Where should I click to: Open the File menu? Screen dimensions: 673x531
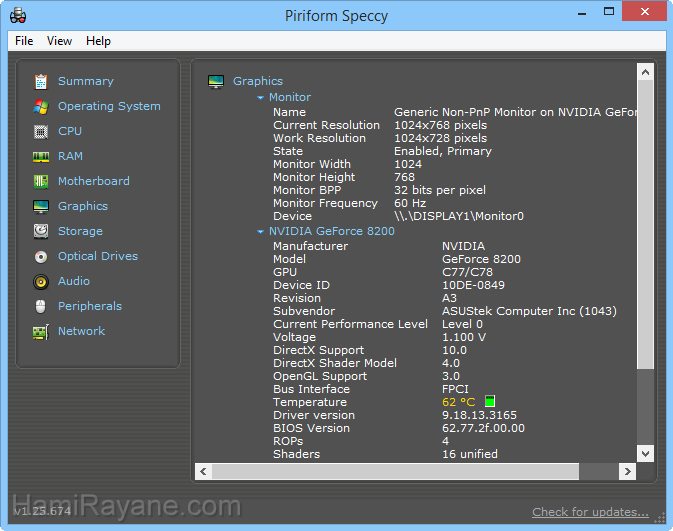click(x=24, y=41)
